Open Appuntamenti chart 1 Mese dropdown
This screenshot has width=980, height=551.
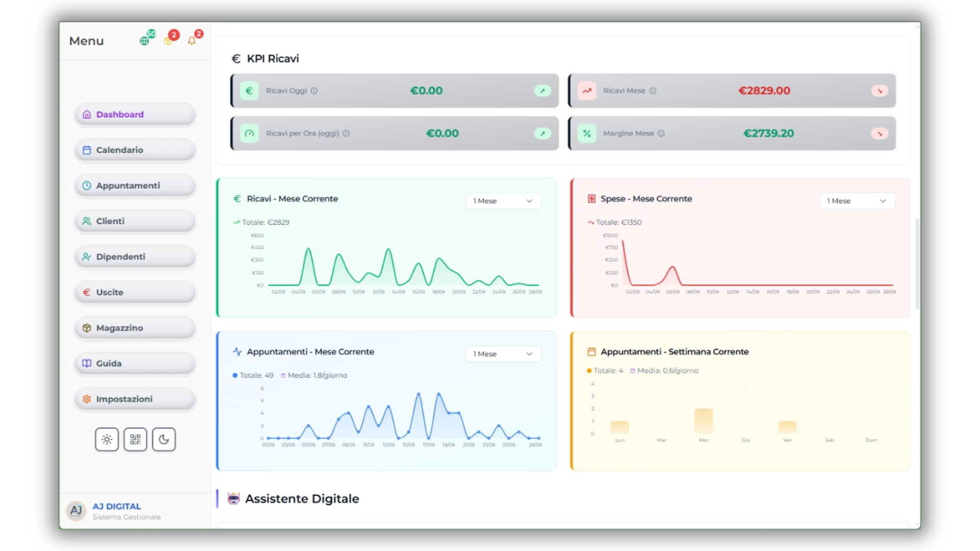[503, 354]
